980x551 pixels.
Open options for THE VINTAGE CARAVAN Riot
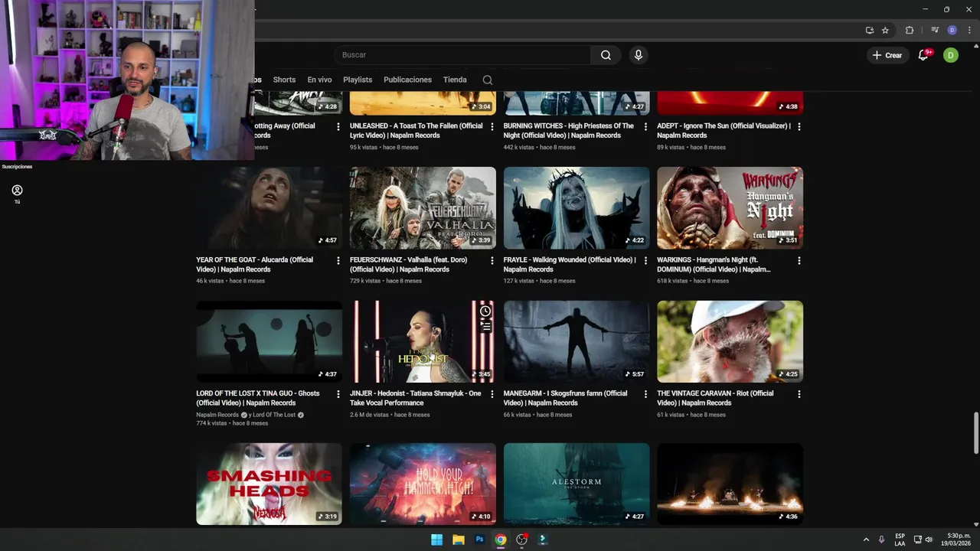[x=799, y=394]
